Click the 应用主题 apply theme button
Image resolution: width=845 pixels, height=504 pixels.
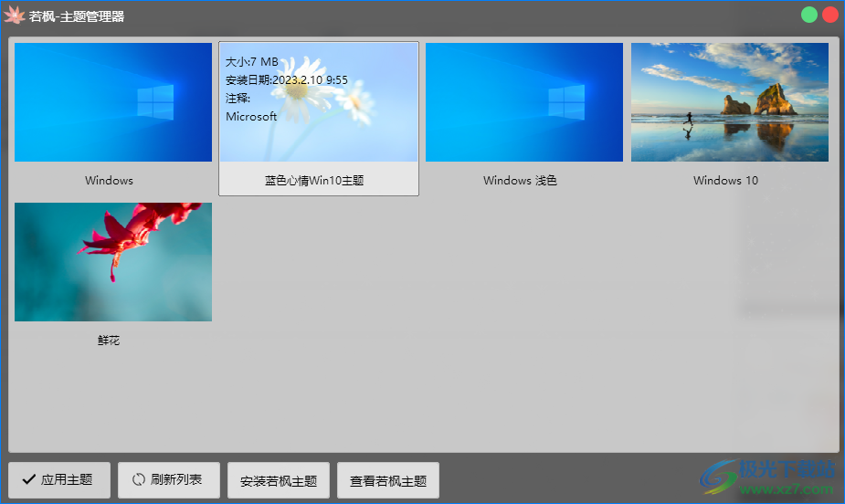(x=59, y=479)
